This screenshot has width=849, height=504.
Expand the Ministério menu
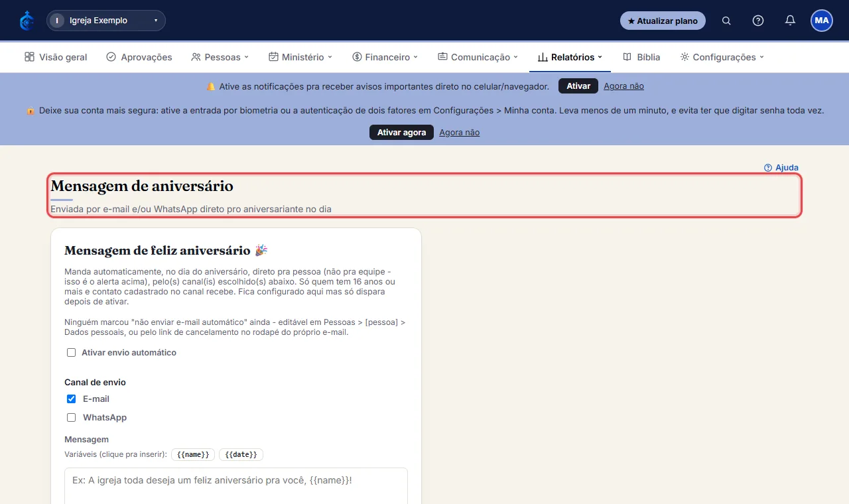pos(300,57)
